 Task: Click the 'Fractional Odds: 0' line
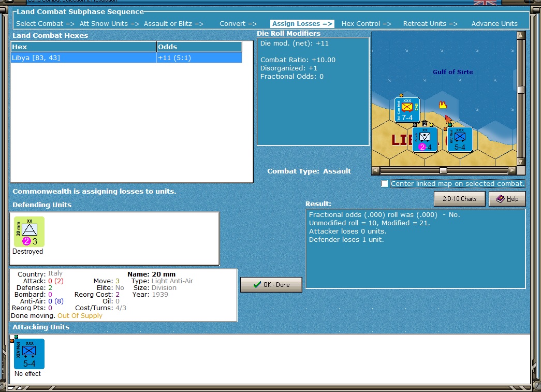(x=292, y=76)
